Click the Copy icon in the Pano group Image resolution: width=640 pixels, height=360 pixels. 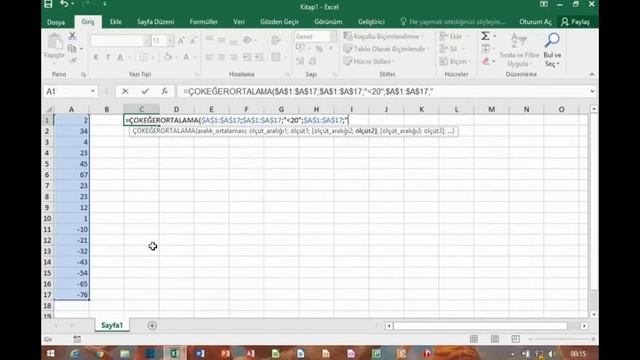tap(72, 49)
